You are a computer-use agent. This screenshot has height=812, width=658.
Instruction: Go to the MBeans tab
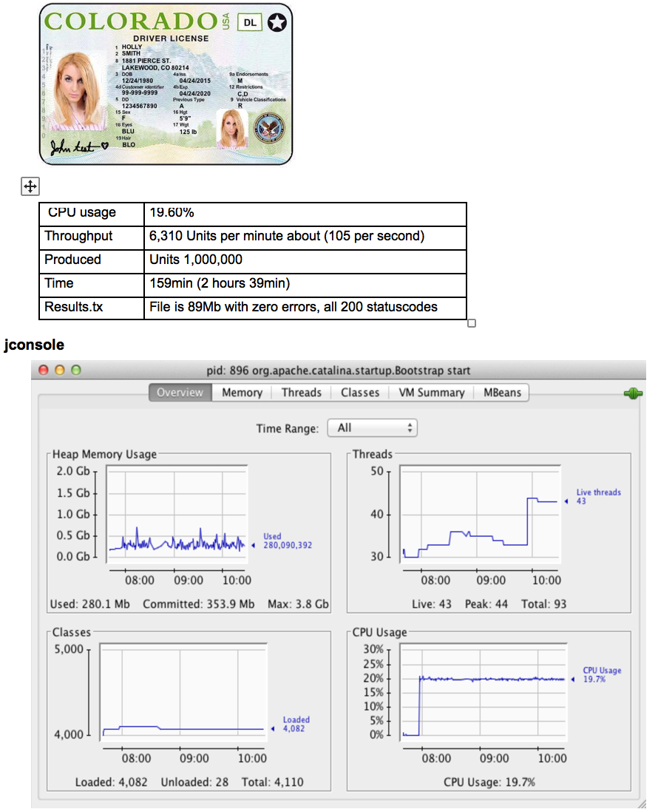502,393
